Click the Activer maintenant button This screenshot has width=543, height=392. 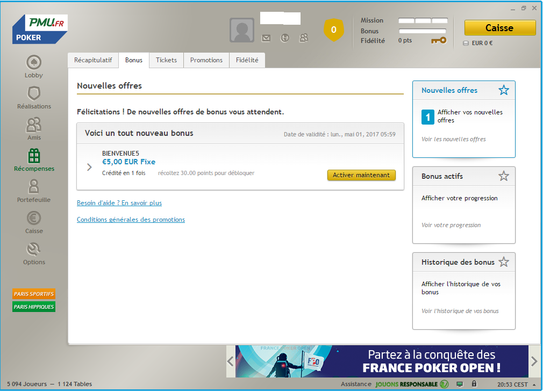(361, 175)
